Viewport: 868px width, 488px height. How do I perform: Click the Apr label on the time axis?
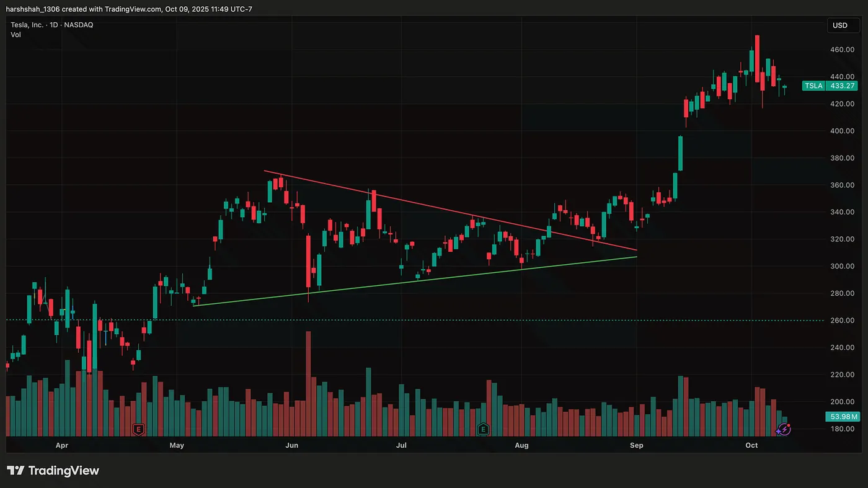[61, 445]
